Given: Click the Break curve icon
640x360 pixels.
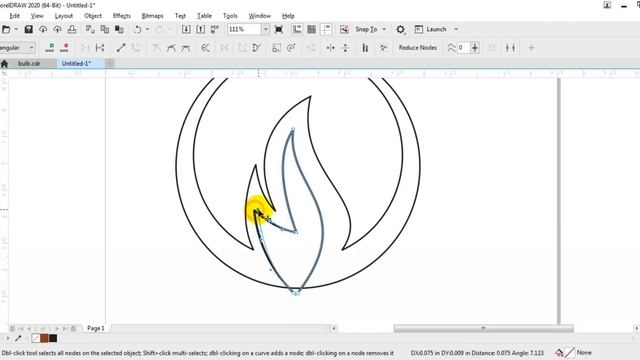Looking at the screenshot, I should coord(100,48).
